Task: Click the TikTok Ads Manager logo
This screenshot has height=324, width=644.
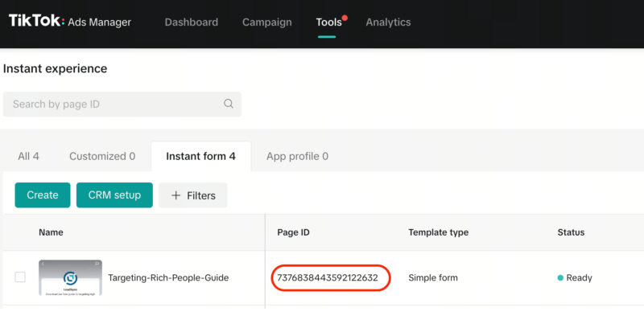Action: [x=69, y=22]
